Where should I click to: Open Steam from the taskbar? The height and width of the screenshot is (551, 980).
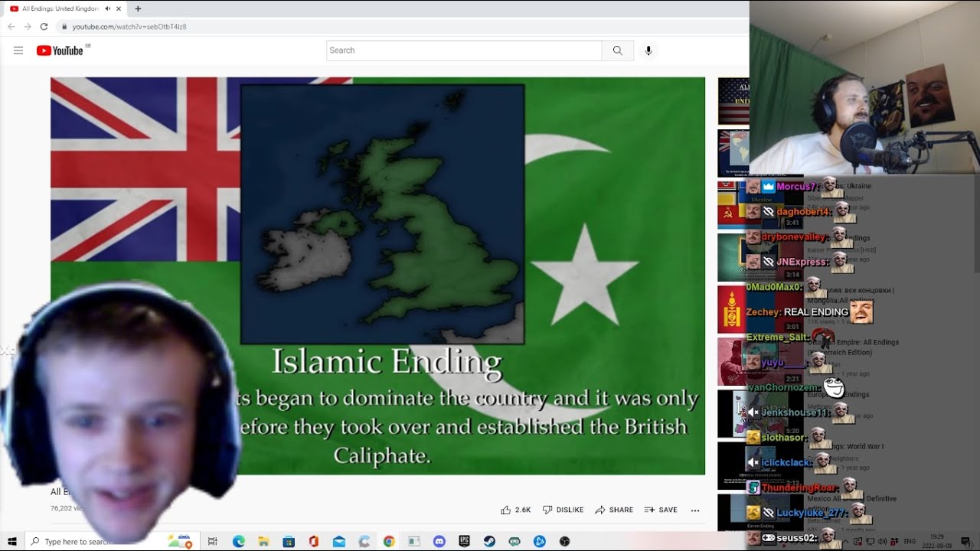tap(488, 541)
